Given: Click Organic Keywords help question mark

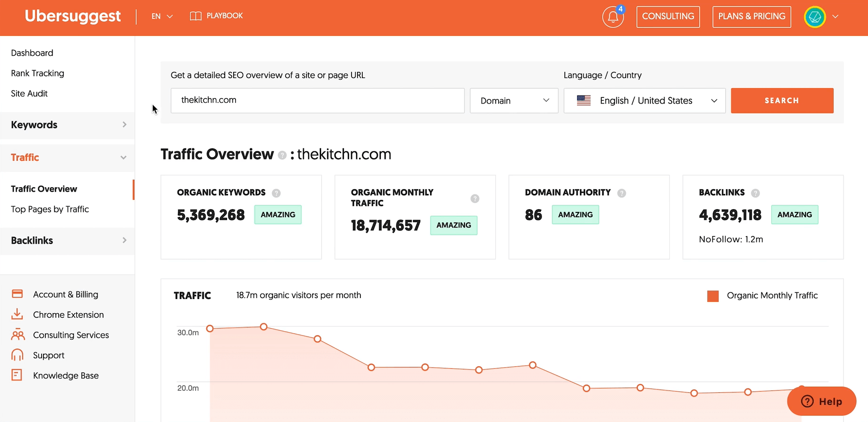Looking at the screenshot, I should [x=276, y=193].
